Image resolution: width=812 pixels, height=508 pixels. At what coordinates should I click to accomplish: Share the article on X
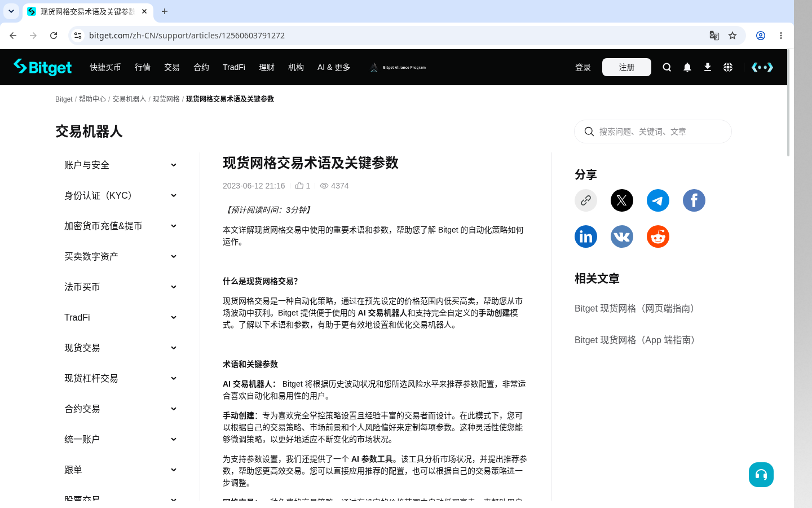[x=622, y=200]
